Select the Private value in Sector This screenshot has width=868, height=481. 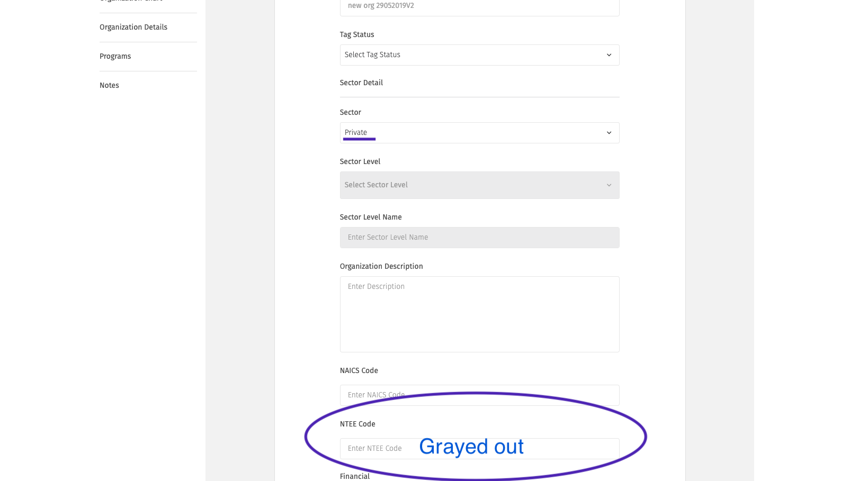tap(356, 132)
